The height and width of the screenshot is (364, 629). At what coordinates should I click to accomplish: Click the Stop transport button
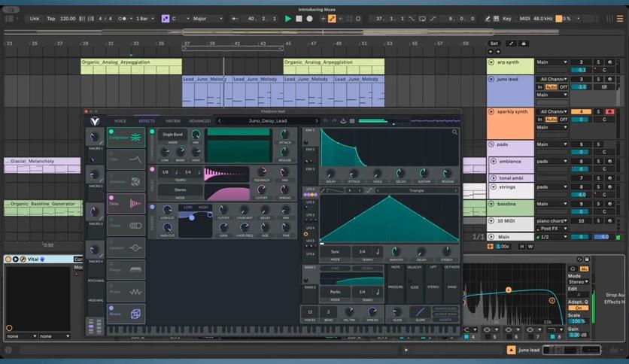pos(299,19)
